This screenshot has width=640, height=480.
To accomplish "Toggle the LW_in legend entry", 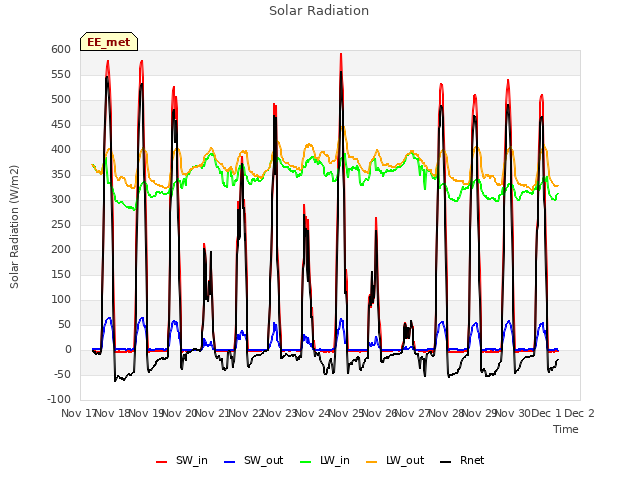I will click(x=325, y=460).
